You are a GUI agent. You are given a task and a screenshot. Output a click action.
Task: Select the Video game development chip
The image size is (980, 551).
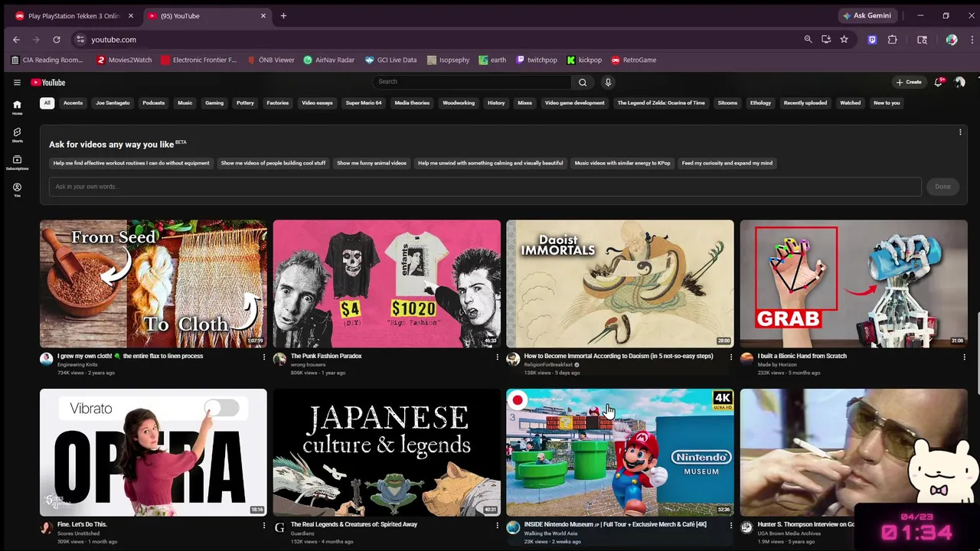click(x=574, y=103)
